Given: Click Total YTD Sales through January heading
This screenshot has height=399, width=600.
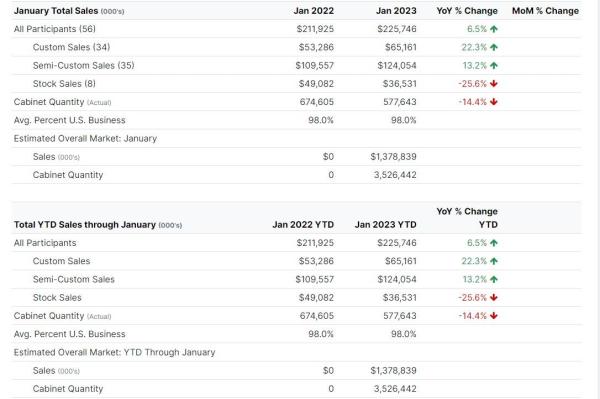Looking at the screenshot, I should point(98,225).
